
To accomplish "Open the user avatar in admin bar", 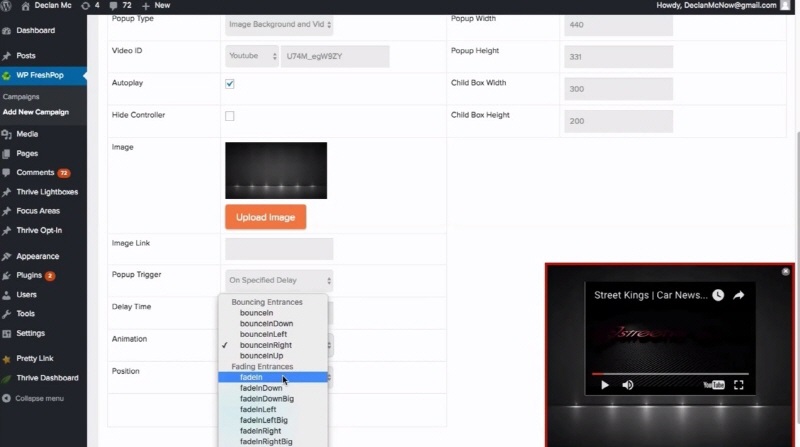I will click(785, 6).
